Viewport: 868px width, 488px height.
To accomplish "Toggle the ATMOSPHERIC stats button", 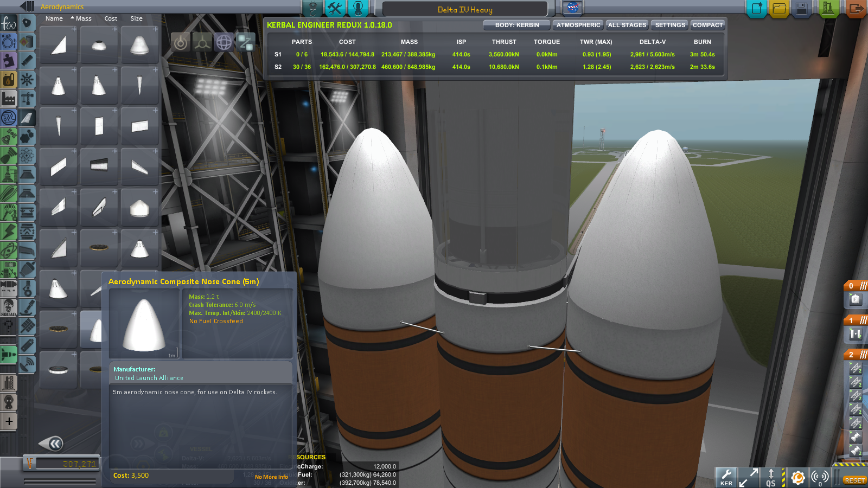I will pyautogui.click(x=578, y=25).
